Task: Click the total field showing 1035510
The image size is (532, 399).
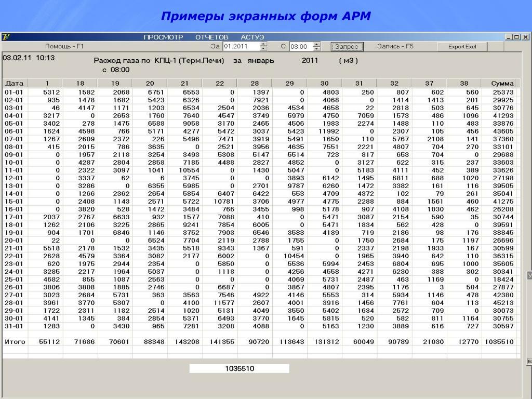Action: [239, 368]
